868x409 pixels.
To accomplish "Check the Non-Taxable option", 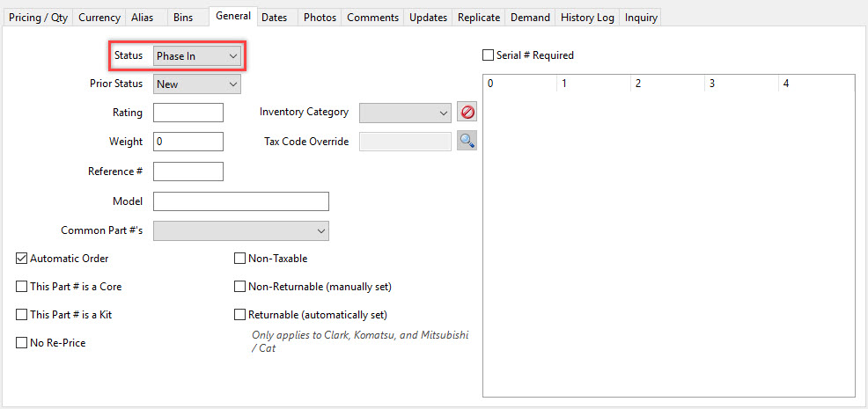I will pos(239,258).
